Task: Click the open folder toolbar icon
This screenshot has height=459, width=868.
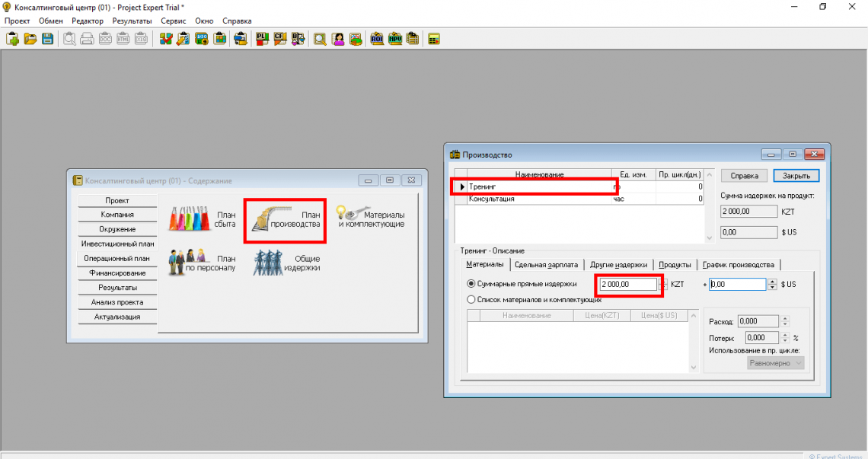Action: click(x=30, y=39)
